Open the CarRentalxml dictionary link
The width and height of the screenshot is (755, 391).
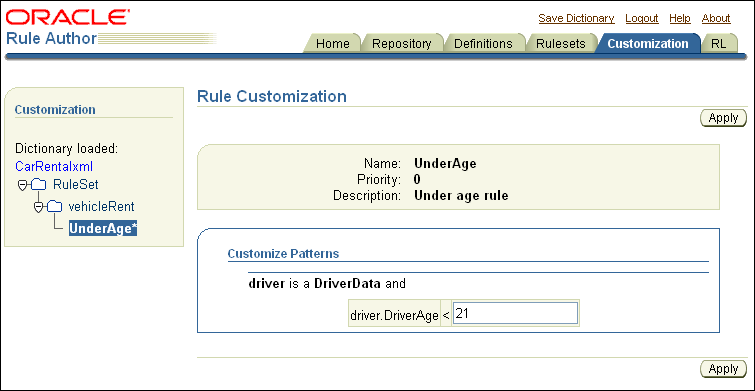(x=54, y=167)
